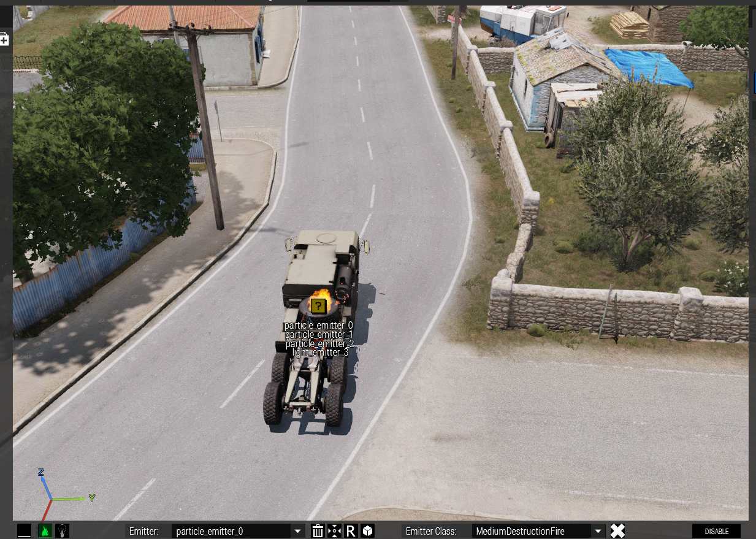Click the add-layer plus icon at left edge
Viewport: 756px width, 539px height.
coord(4,40)
